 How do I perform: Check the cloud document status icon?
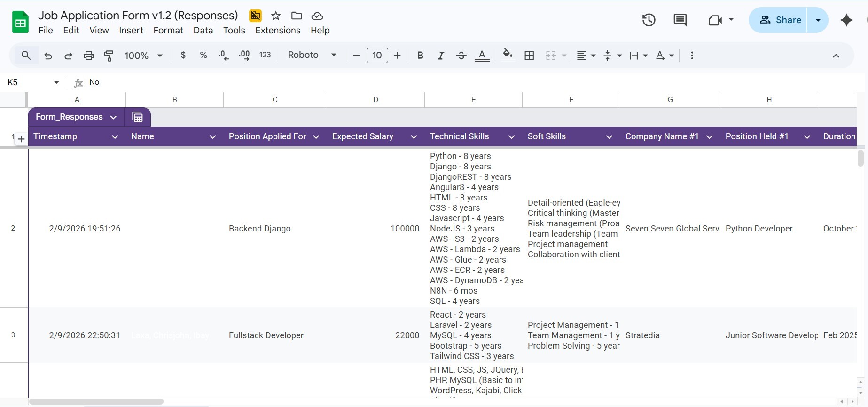click(317, 16)
